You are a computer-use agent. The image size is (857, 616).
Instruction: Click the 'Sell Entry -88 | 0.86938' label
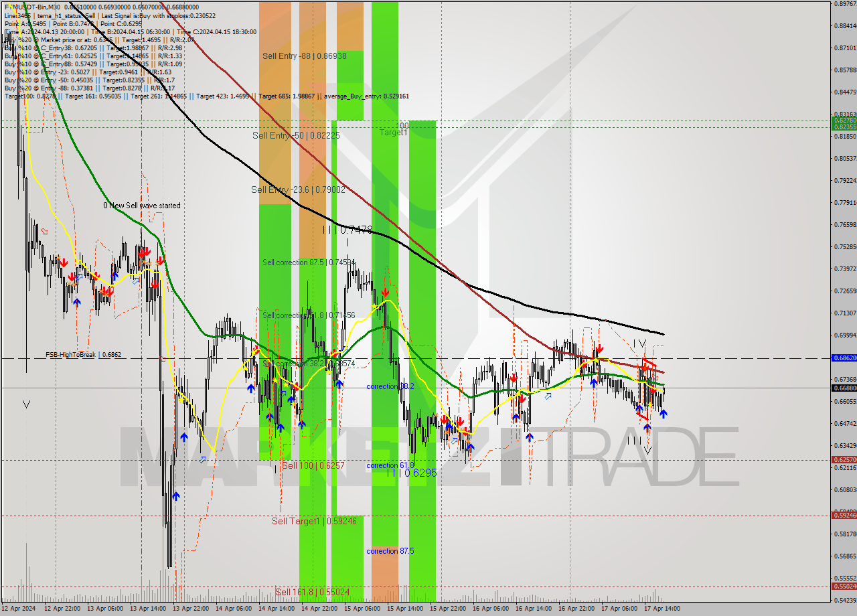305,56
